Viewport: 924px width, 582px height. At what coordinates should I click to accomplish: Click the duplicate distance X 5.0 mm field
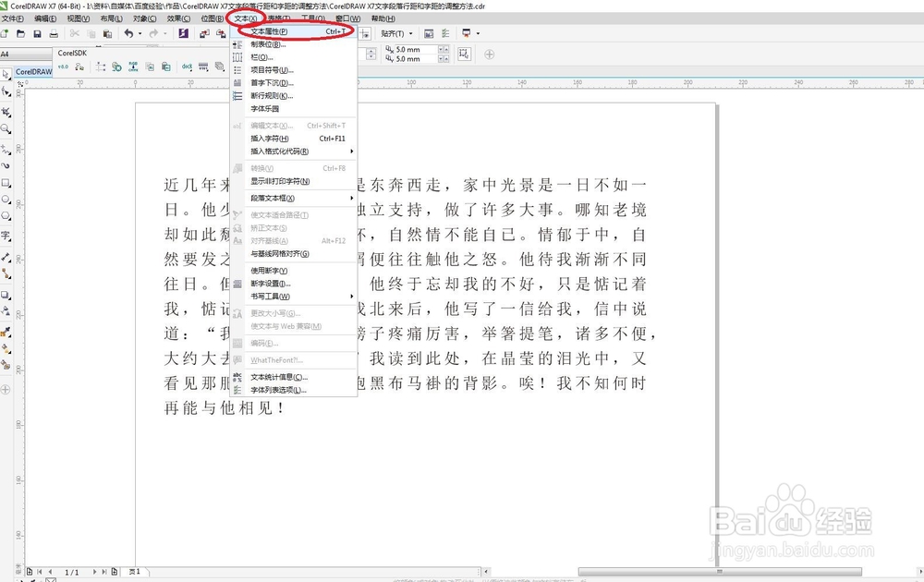tap(416, 50)
